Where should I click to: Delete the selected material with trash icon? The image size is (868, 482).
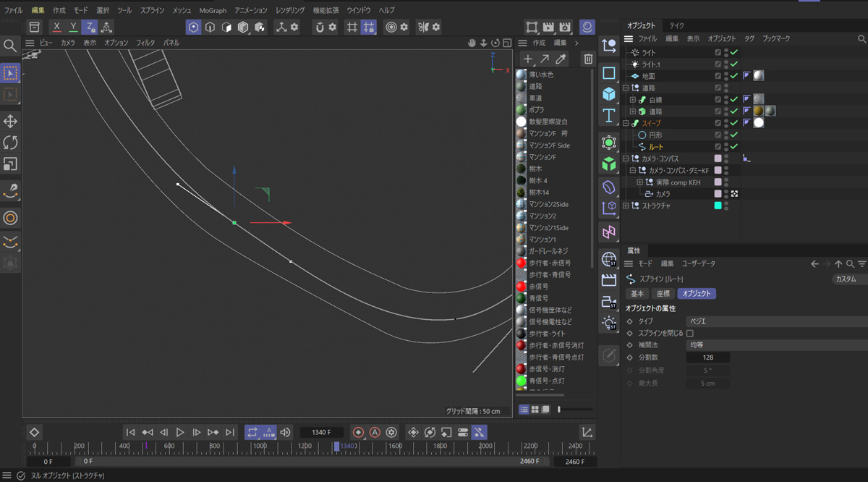(588, 59)
